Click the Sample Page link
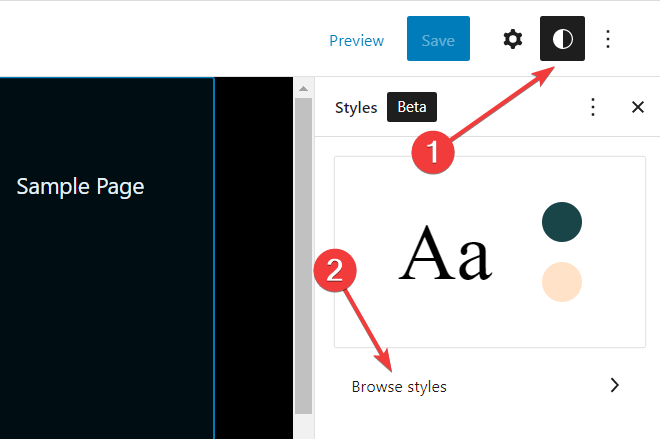This screenshot has height=439, width=660. [x=80, y=186]
